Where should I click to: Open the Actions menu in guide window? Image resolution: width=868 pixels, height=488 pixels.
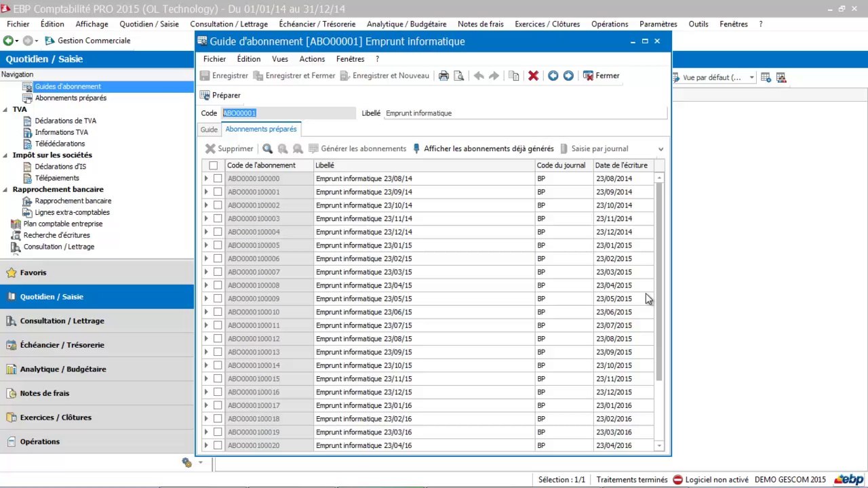312,59
